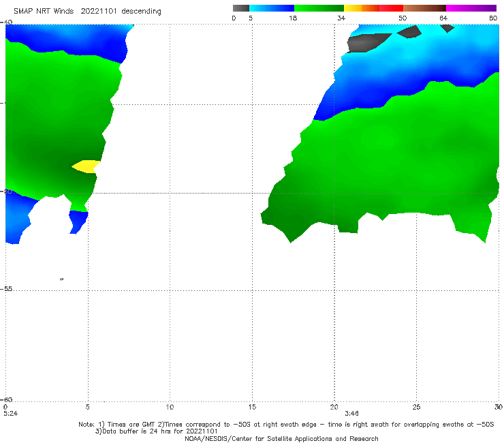Click the title text 'SMAP NRT Winds 20221101 descending'
Viewport: 504px width, 443px height.
click(87, 12)
